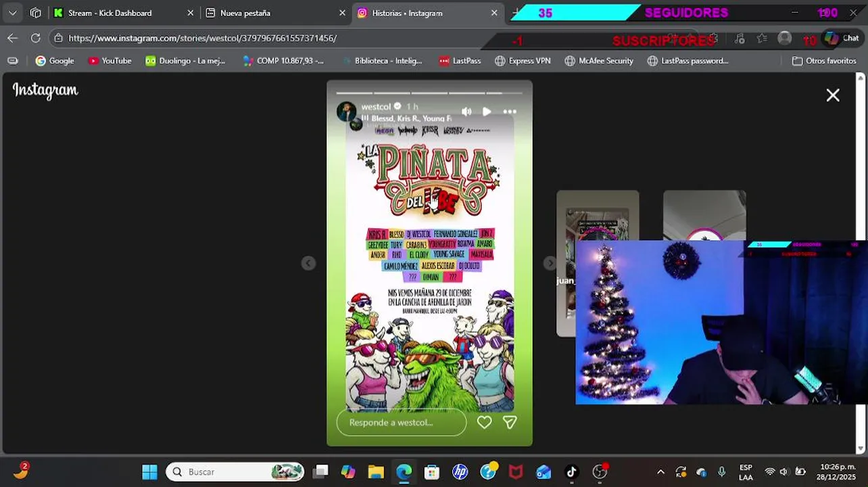The height and width of the screenshot is (487, 868).
Task: View site information lock icon
Action: pos(59,39)
